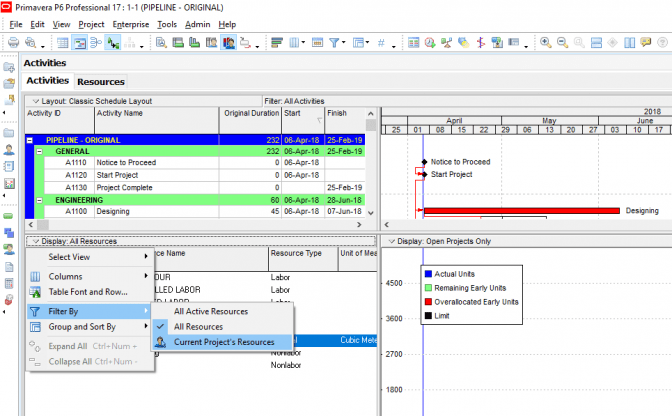Click the Print Preview toolbar icon

coord(32,43)
